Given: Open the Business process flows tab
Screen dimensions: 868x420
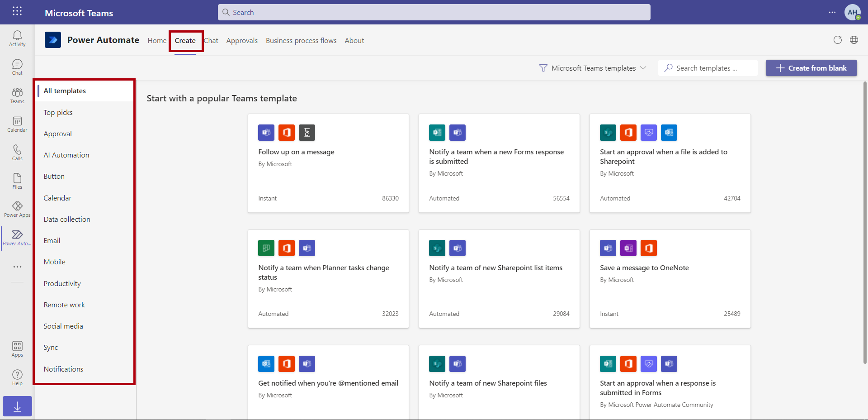Looking at the screenshot, I should coord(301,41).
